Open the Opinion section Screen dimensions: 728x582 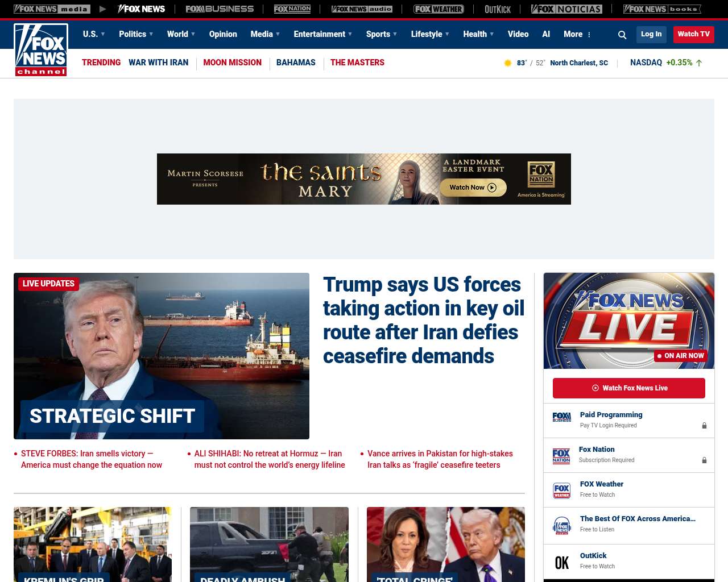click(223, 34)
